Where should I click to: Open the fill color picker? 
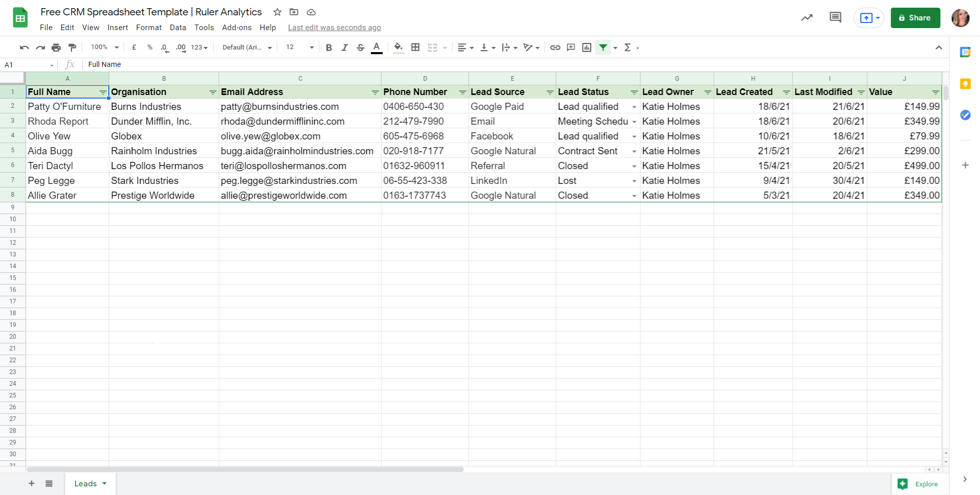(398, 47)
